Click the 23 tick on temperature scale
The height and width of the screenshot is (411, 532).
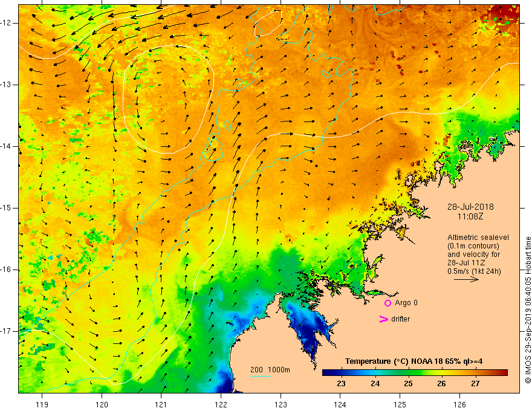[x=342, y=384]
